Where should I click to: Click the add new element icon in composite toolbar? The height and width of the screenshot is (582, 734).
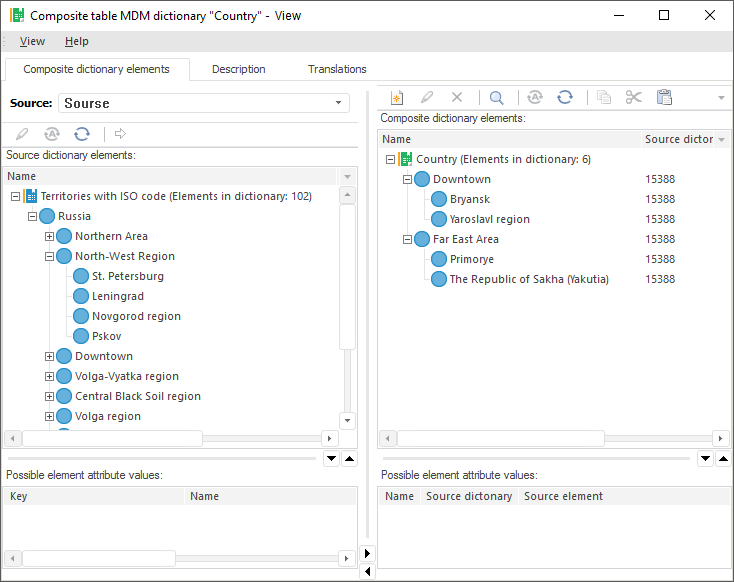[397, 97]
